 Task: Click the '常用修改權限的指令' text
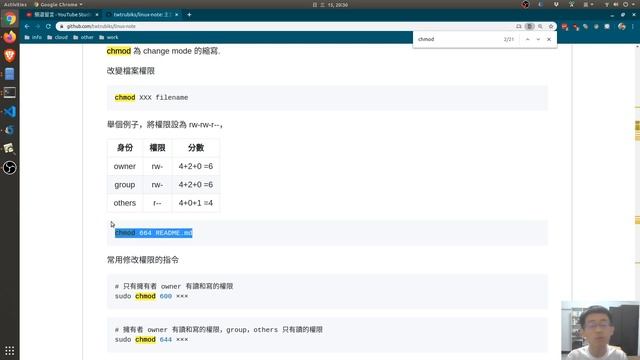click(143, 260)
